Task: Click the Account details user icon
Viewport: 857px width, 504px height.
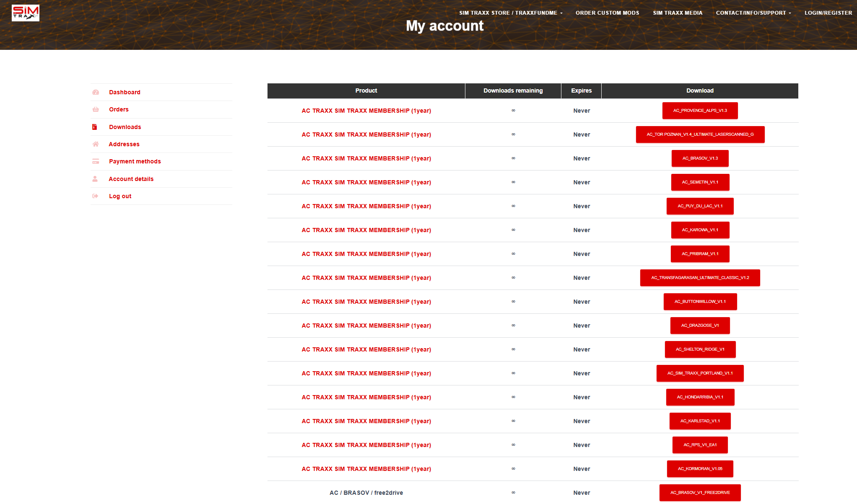Action: click(95, 179)
